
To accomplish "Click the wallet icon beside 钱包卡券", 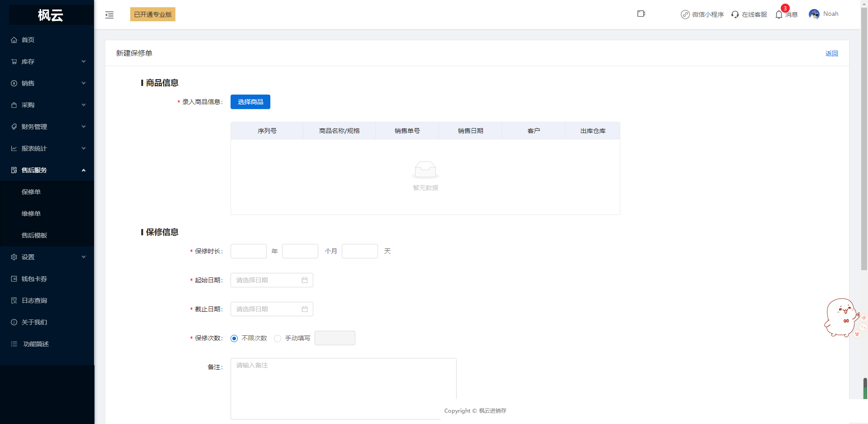I will [x=14, y=279].
